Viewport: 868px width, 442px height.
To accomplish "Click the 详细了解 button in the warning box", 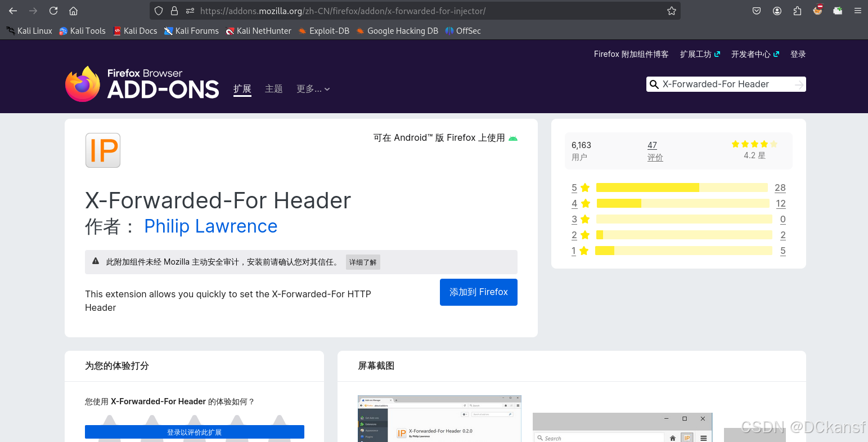I will 363,262.
